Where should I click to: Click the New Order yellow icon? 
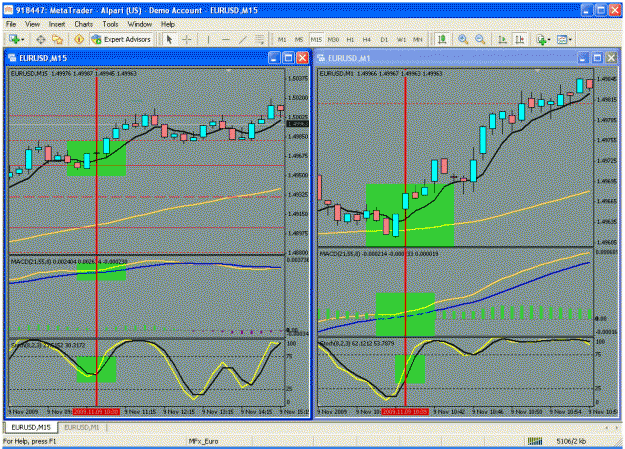pos(79,39)
